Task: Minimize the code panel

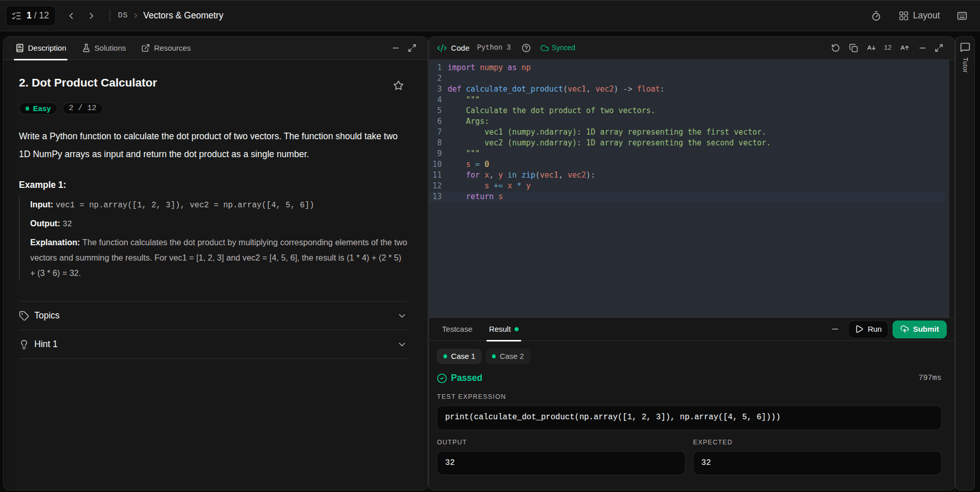Action: (x=922, y=48)
